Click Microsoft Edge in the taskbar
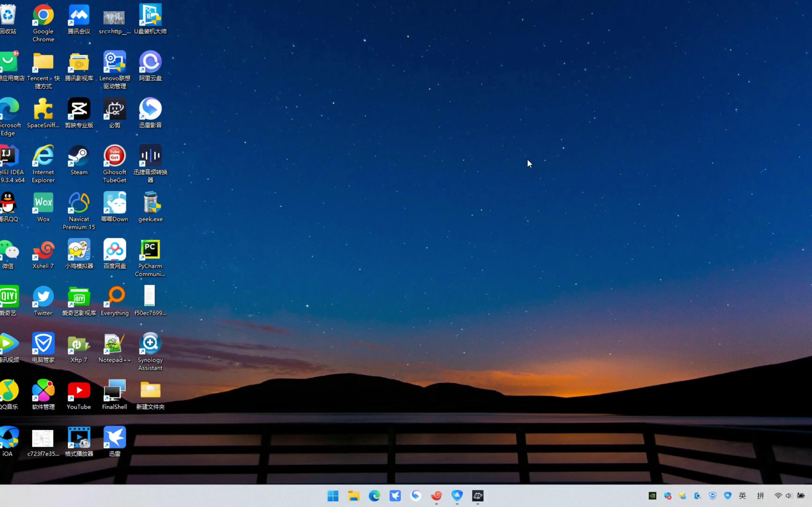812x507 pixels. point(374,495)
